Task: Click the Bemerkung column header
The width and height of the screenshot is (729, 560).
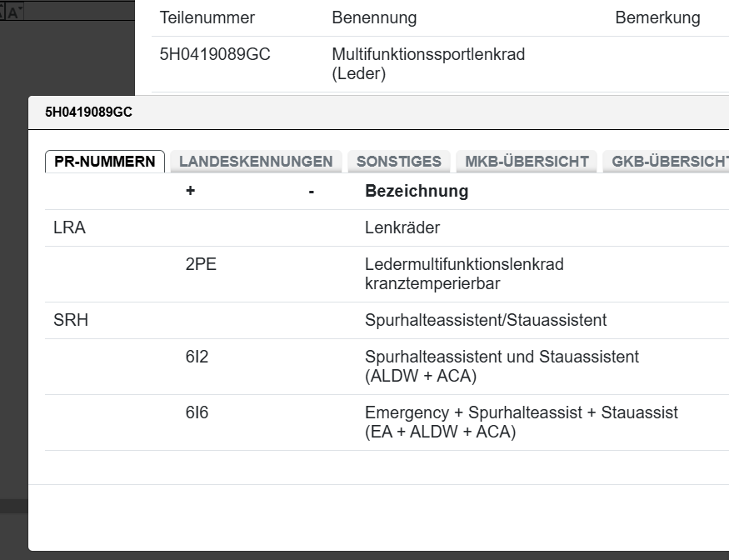Action: click(x=658, y=17)
